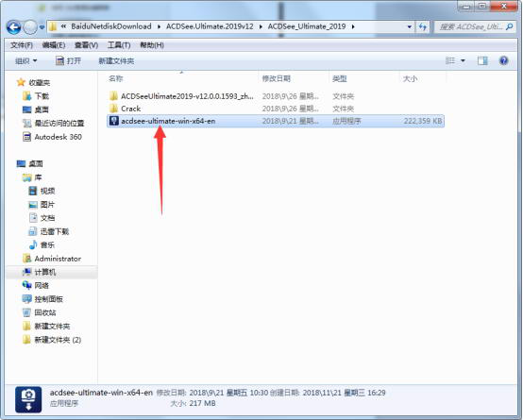Viewport: 523px width, 420px height.
Task: Click the Autodesk 360 sidebar icon
Action: pos(26,137)
